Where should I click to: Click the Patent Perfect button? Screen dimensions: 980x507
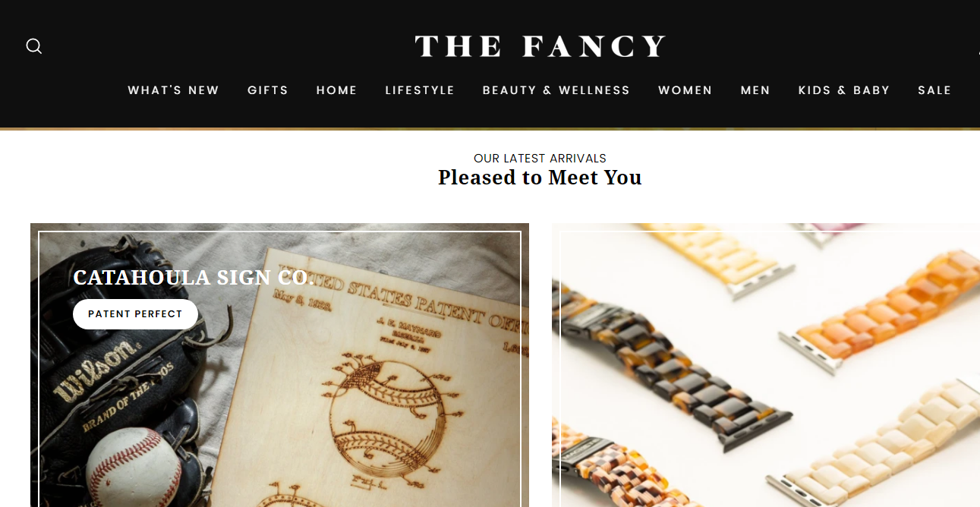pyautogui.click(x=135, y=314)
